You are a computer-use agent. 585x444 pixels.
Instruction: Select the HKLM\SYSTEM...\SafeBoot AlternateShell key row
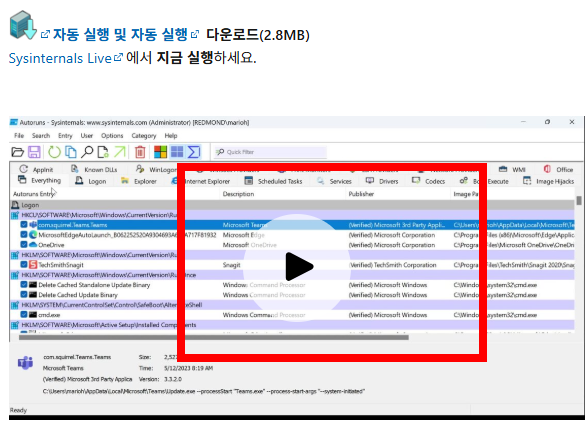[x=292, y=305]
